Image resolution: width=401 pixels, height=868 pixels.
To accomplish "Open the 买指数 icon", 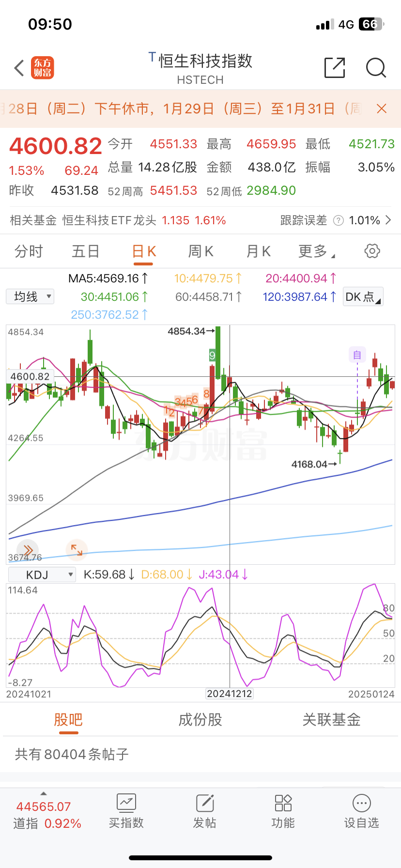I will (x=126, y=803).
